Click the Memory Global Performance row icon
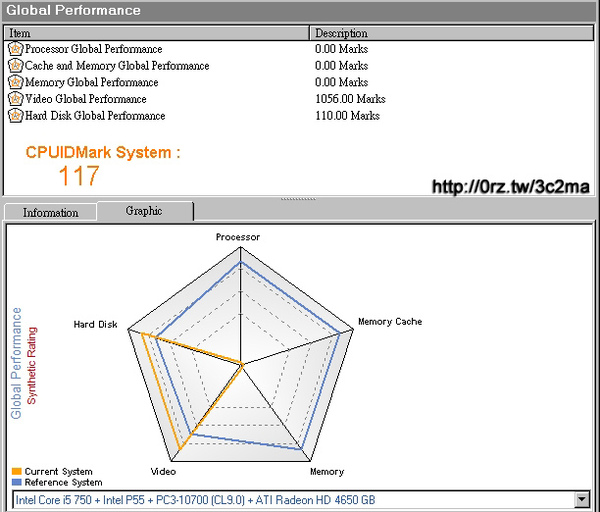 coord(15,82)
